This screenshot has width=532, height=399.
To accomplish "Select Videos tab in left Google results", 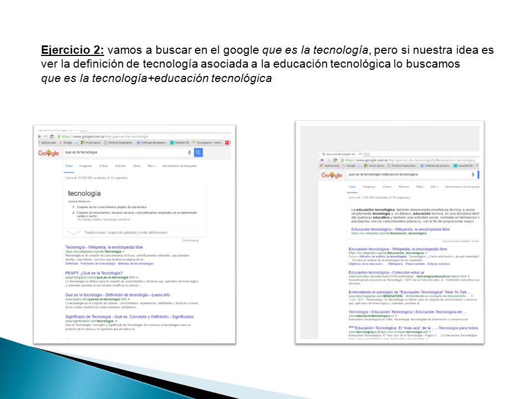I will [104, 166].
